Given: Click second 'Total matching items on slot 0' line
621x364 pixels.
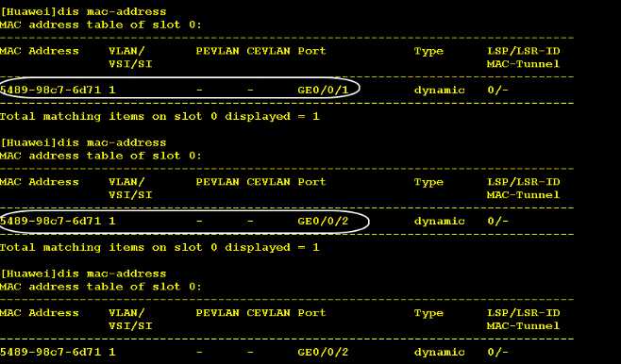Looking at the screenshot, I should (x=159, y=248).
